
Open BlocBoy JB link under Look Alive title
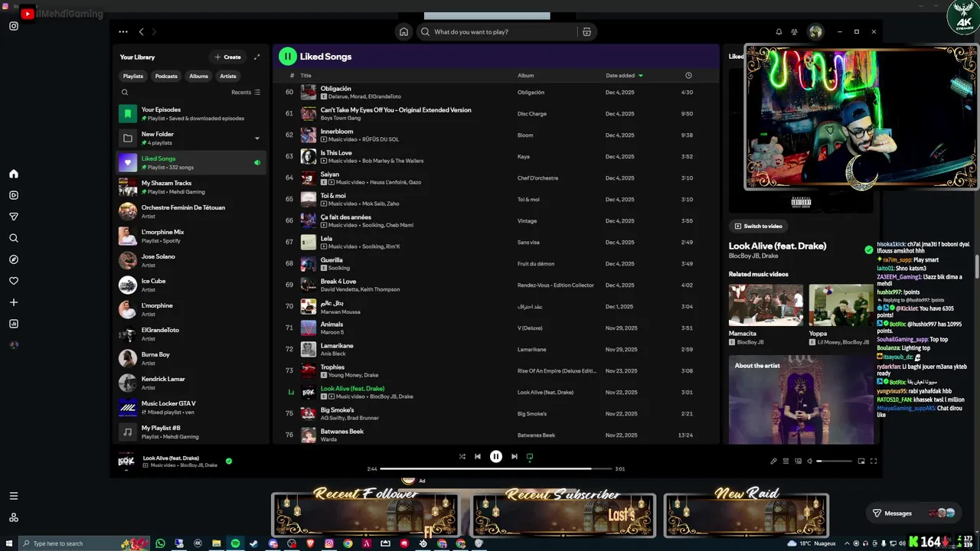pos(742,256)
